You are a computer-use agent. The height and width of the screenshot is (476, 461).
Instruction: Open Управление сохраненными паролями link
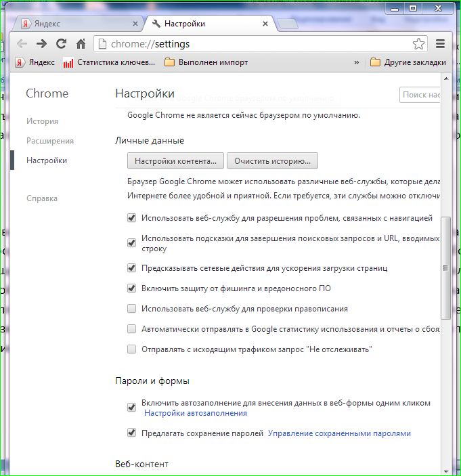[x=339, y=433]
